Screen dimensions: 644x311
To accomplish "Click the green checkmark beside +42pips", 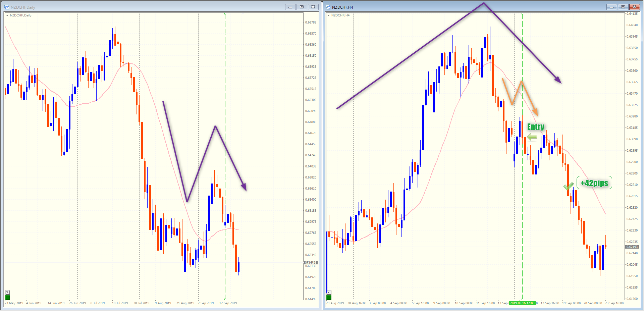I will coord(568,186).
